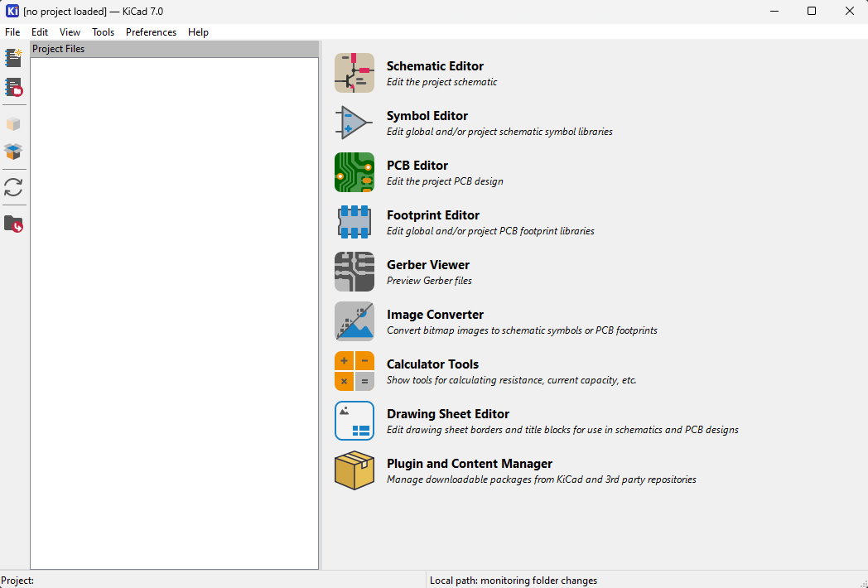Click the "Symbol Editor" title text
The height and width of the screenshot is (588, 868).
tap(427, 116)
